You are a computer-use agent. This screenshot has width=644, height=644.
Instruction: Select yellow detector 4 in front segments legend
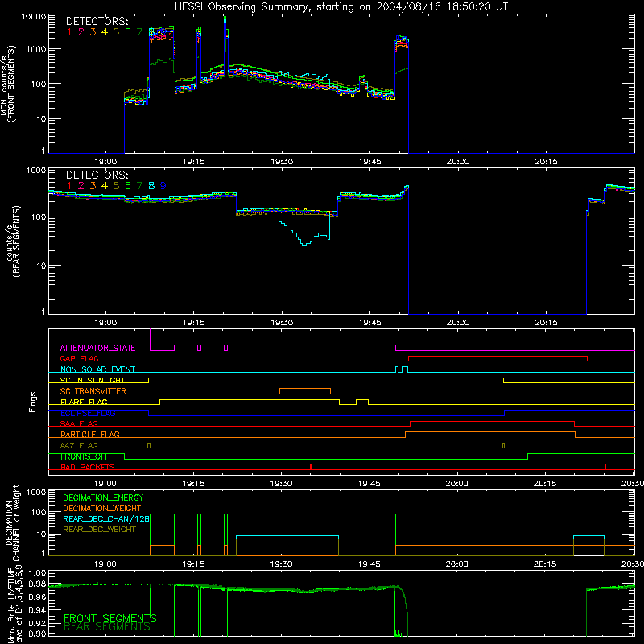[105, 32]
